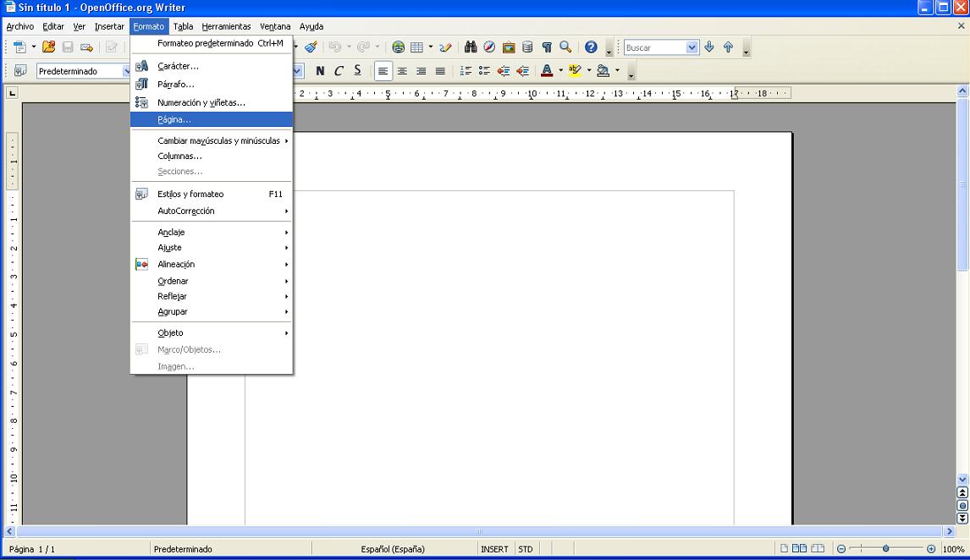970x560 pixels.
Task: Switch to book view layout
Action: point(818,548)
